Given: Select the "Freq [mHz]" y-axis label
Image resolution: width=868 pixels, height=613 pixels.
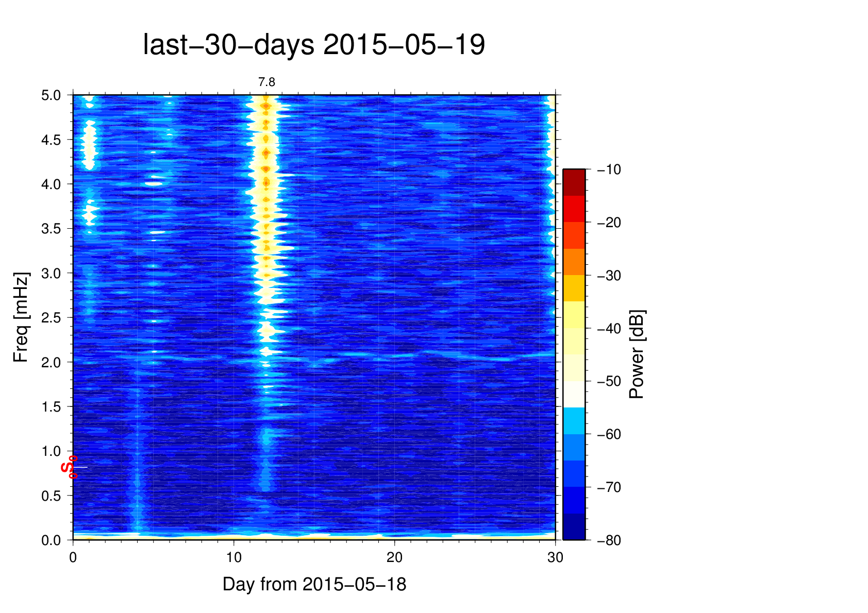Looking at the screenshot, I should click(x=21, y=317).
